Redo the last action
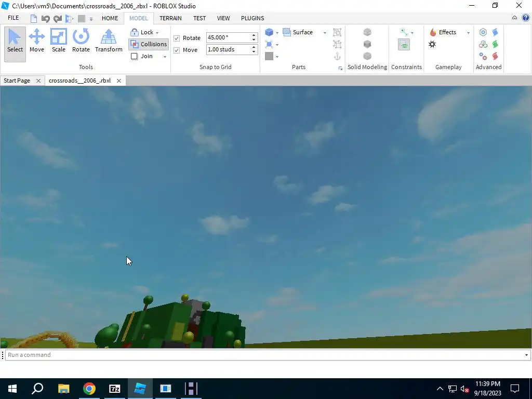Viewport: 532px width, 399px height. click(x=58, y=18)
